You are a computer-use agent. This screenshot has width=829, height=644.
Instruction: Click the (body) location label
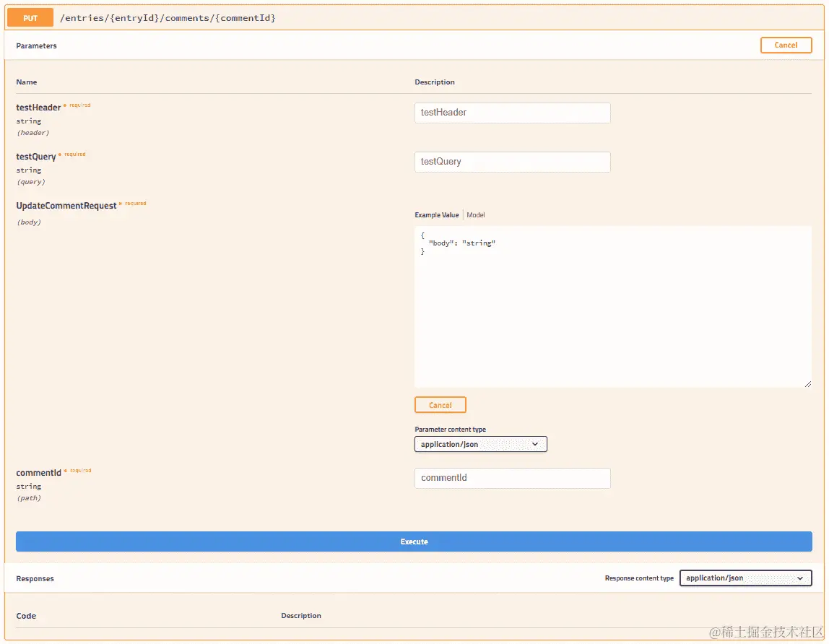tap(29, 222)
